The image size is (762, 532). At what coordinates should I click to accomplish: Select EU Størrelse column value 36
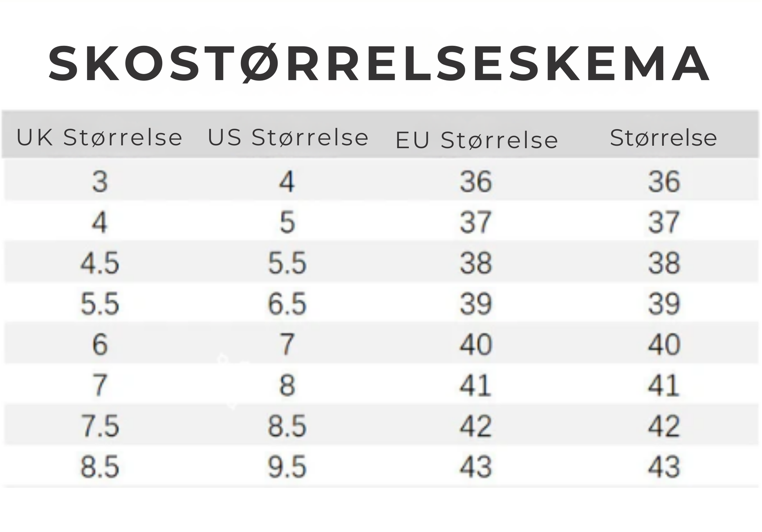click(476, 182)
